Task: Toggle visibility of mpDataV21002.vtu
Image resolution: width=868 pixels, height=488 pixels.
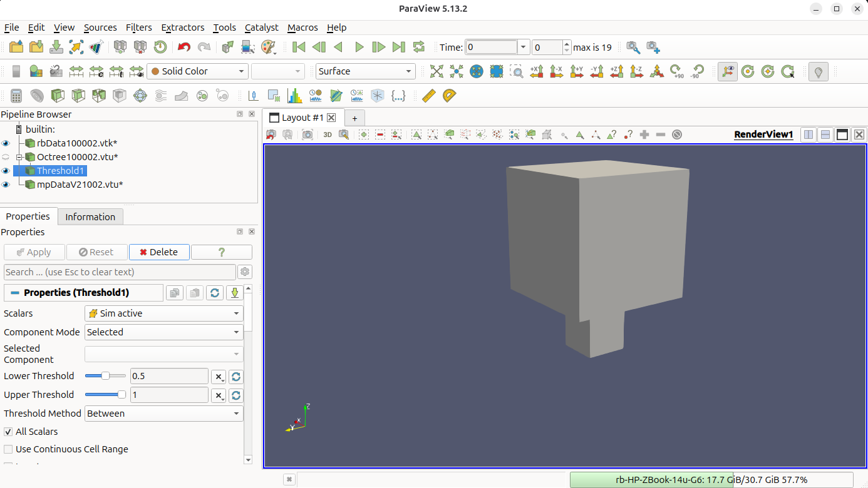Action: pyautogui.click(x=6, y=185)
